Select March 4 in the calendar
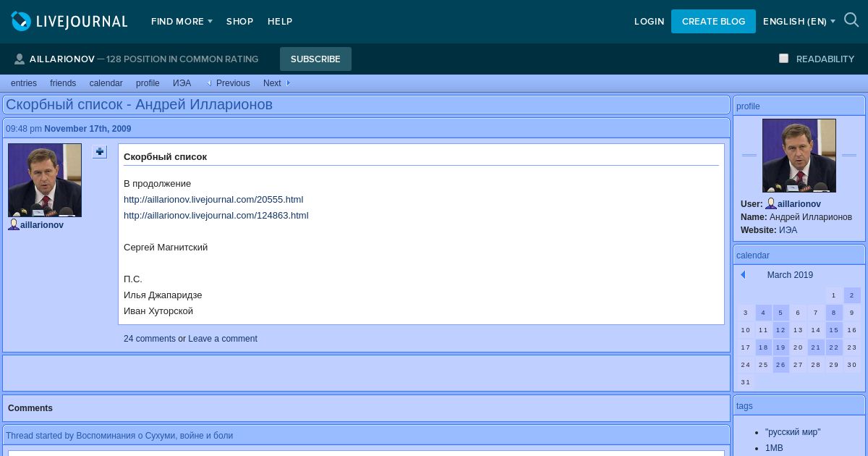Image resolution: width=868 pixels, height=456 pixels. [763, 313]
